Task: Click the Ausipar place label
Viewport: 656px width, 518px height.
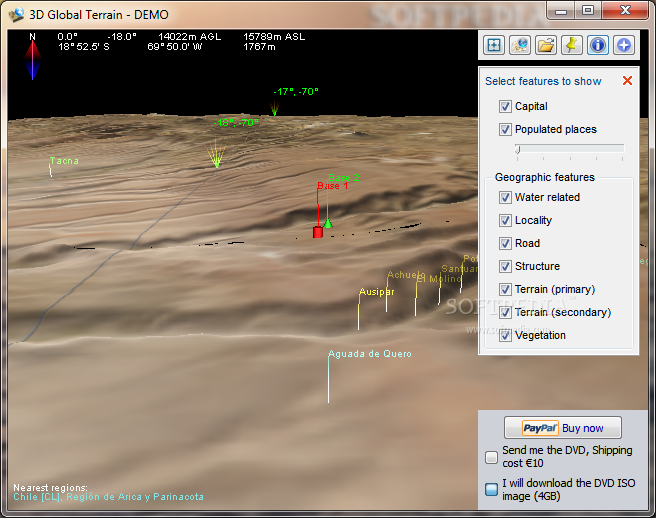Action: coord(377,292)
